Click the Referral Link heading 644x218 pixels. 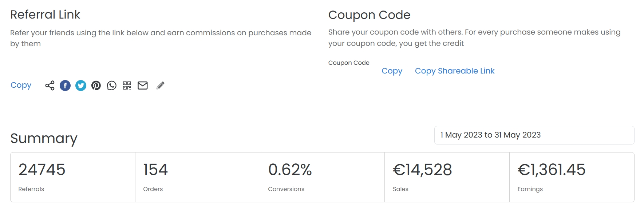[45, 15]
